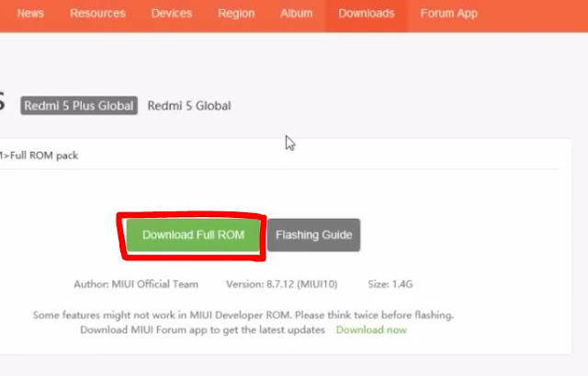Select the Redmi 5 Plus Global tab
The image size is (588, 376).
(79, 106)
